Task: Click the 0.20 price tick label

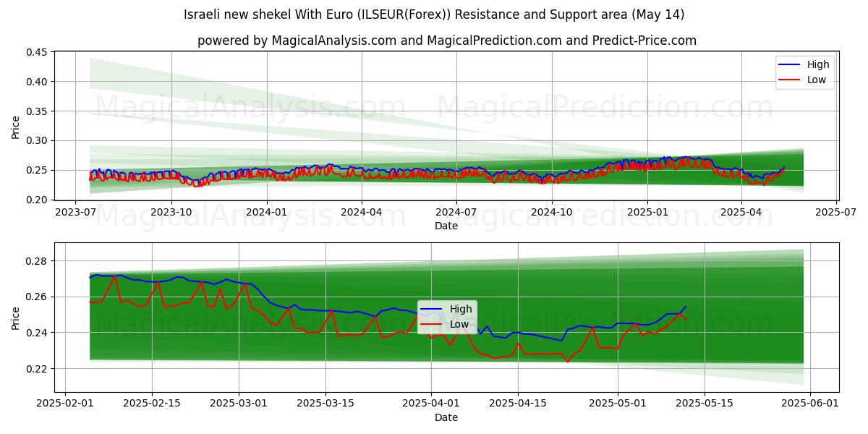Action: [x=37, y=200]
